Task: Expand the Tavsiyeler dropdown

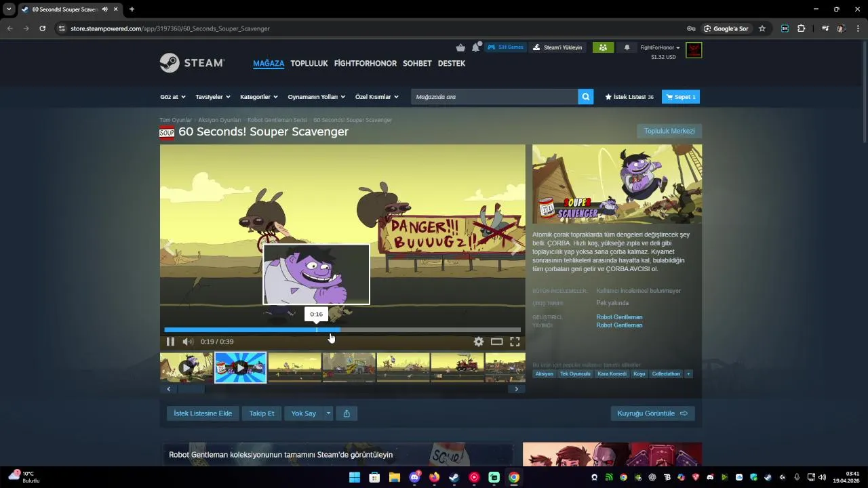Action: (x=213, y=97)
